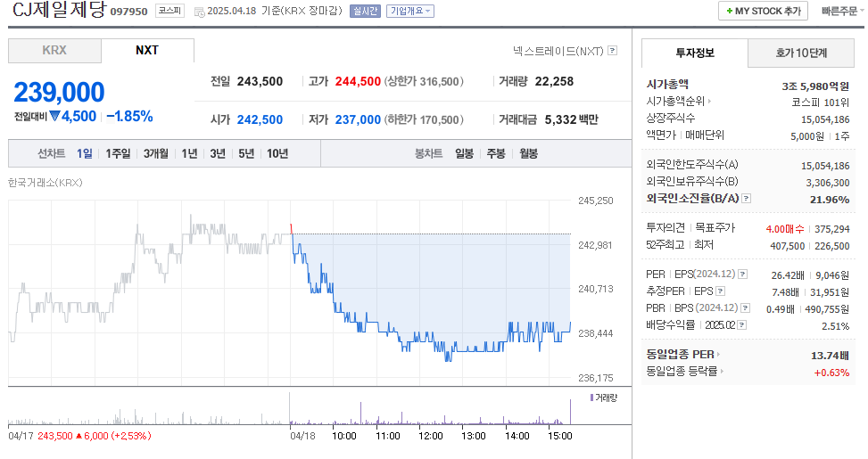
Task: Click the 거래량 legend color marker
Action: tap(591, 398)
